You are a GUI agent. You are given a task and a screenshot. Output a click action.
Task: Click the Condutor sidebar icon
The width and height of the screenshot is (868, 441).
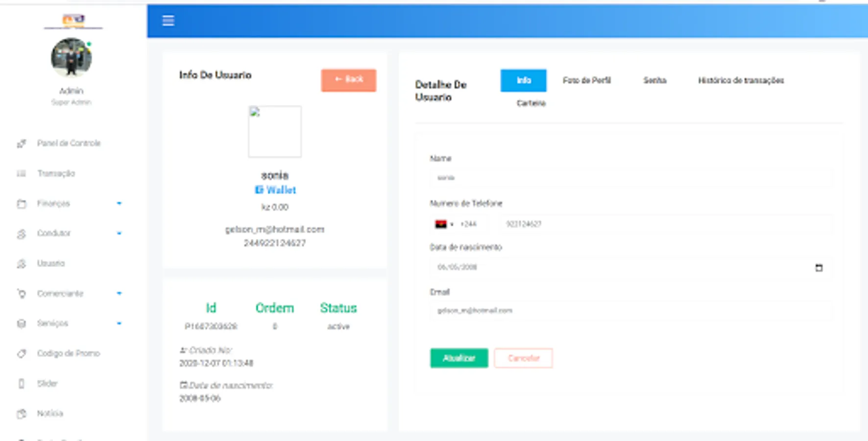[x=22, y=234]
